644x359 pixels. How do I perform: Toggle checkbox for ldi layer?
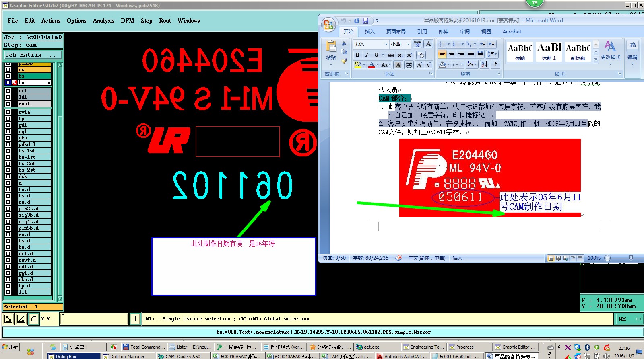click(8, 97)
